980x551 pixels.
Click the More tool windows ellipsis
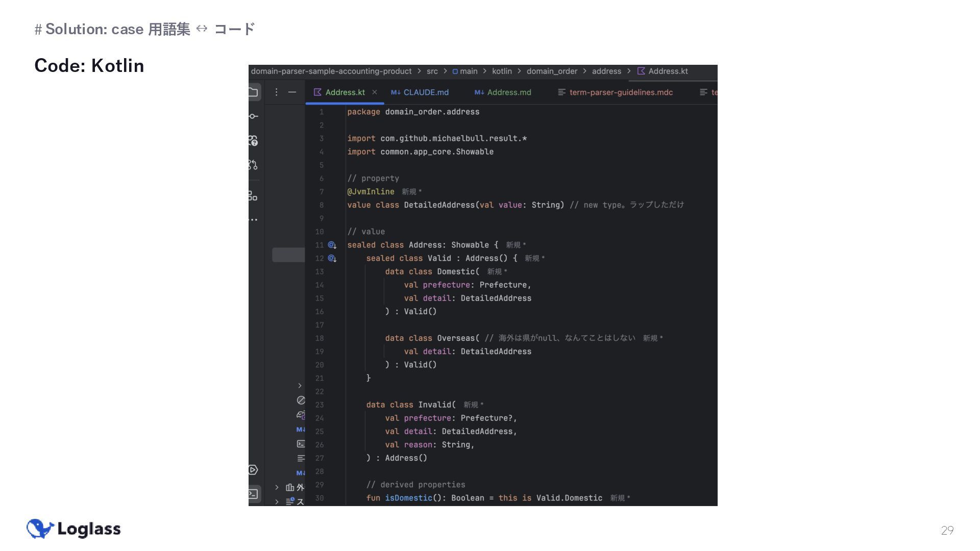[253, 220]
